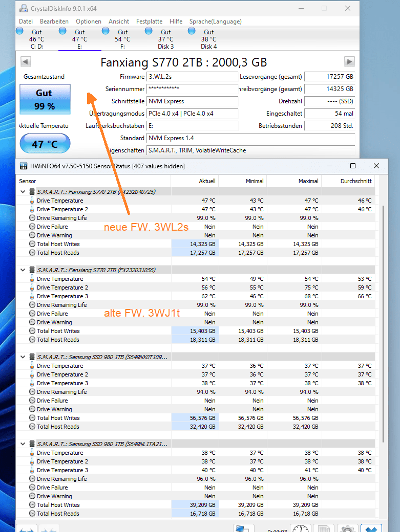Click thermometer icon of first Fanxiang Drive Temperature
Viewport: 400px width, 532px height.
(32, 200)
